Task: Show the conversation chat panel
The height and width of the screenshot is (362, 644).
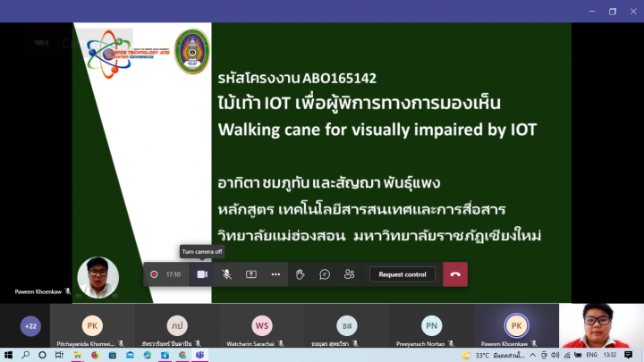Action: pos(325,274)
